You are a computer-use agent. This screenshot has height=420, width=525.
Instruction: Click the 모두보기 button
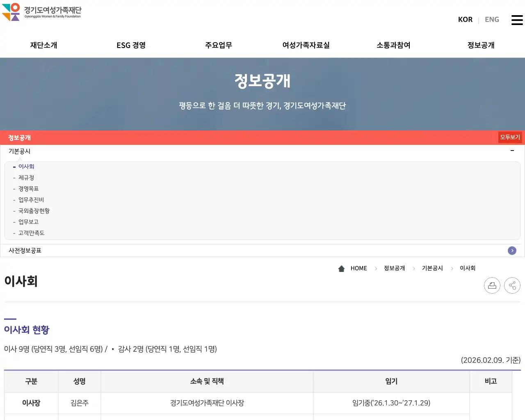pos(510,137)
